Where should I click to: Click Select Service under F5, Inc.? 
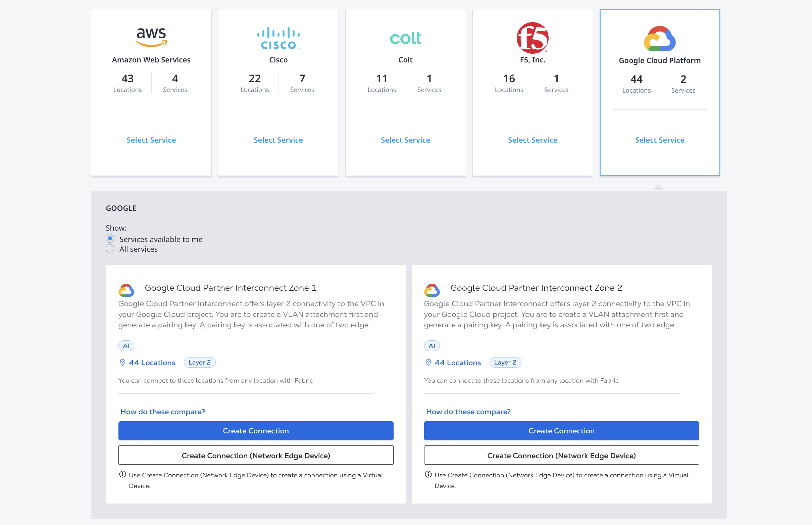(532, 140)
